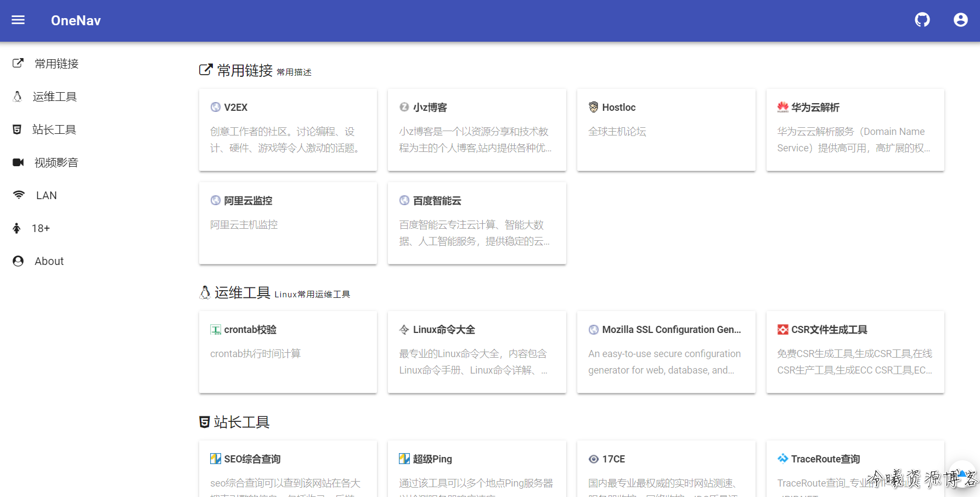Click the globe icon on V2EX card
The image size is (980, 497).
(x=216, y=107)
